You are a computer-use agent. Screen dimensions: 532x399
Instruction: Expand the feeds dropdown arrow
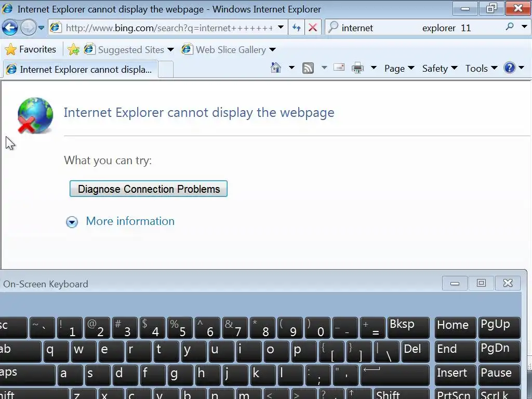324,68
